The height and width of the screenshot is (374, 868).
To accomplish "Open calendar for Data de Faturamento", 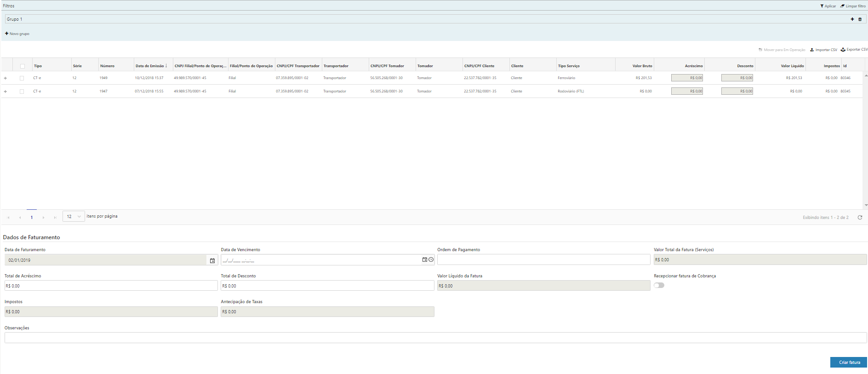I will (212, 260).
